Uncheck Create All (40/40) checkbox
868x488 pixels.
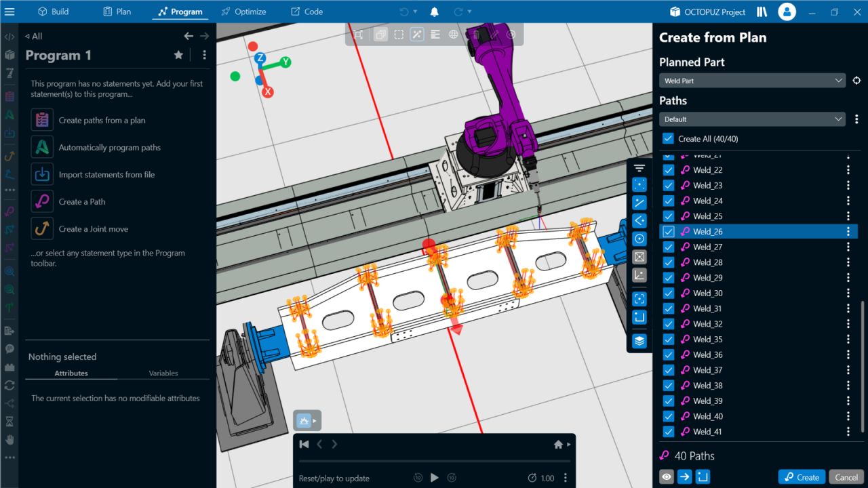click(x=668, y=138)
